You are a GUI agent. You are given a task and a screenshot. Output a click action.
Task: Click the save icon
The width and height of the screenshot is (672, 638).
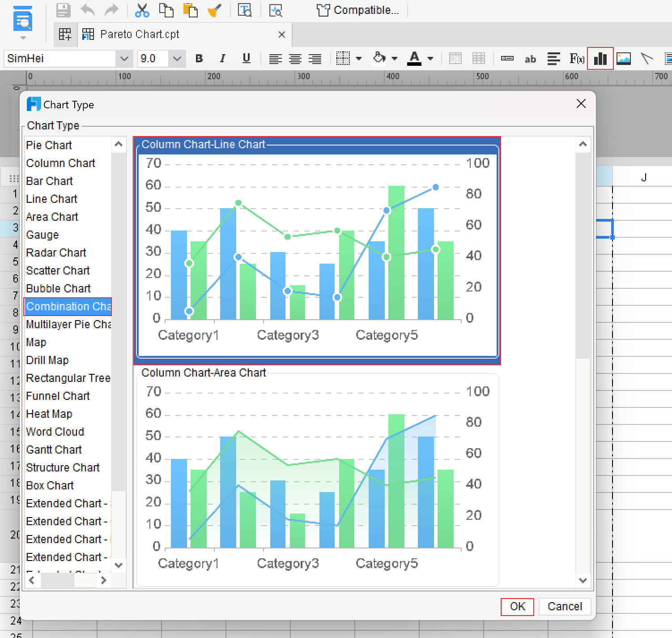63,10
